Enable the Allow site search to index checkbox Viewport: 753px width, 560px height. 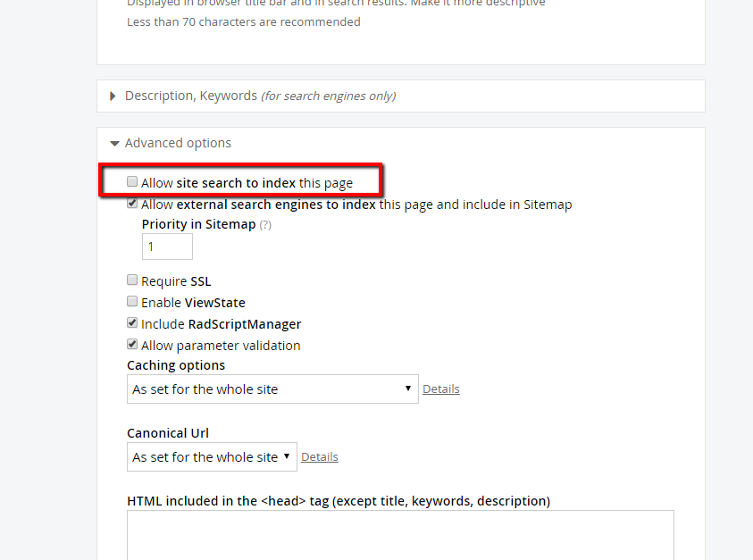[132, 180]
